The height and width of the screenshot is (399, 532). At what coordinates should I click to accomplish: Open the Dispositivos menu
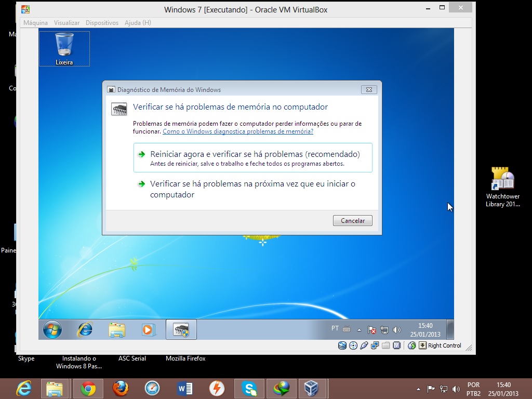tap(102, 23)
